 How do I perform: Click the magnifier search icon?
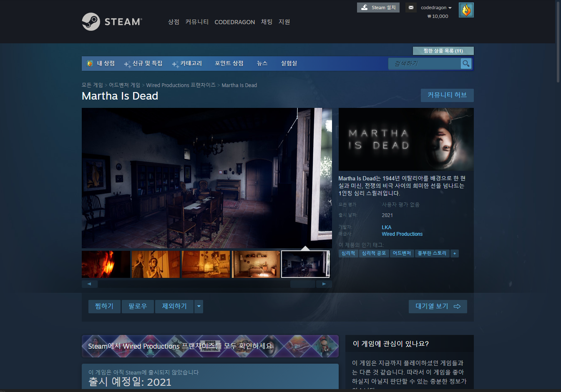point(466,63)
